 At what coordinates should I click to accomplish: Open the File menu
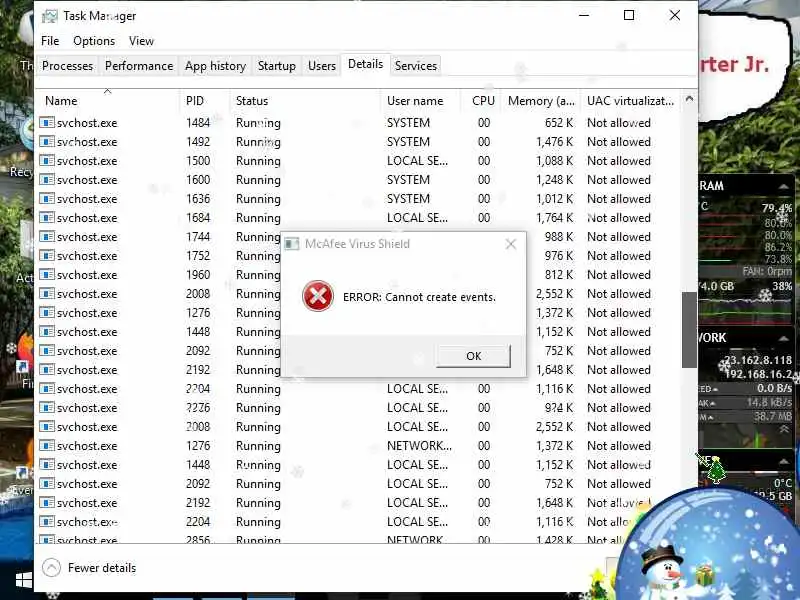[x=50, y=41]
